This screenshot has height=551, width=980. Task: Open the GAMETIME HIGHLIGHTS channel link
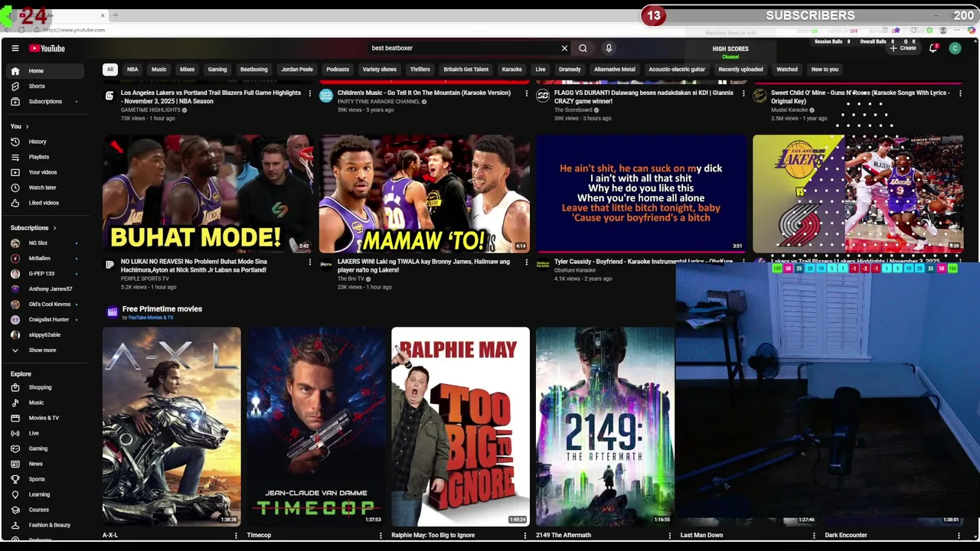[152, 109]
